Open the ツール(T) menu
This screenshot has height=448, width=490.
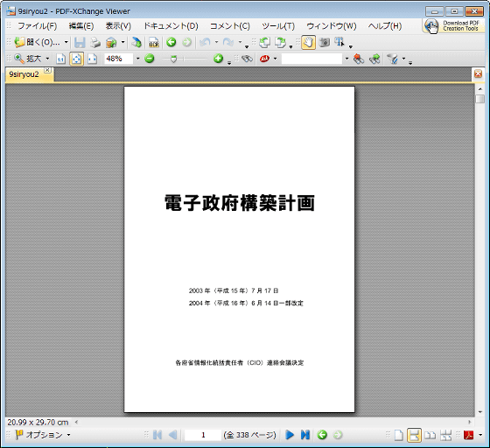tap(278, 26)
